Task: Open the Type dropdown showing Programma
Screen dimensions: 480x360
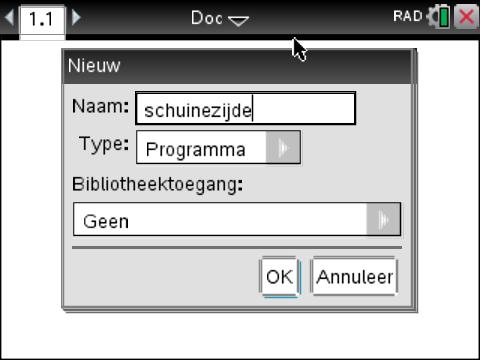Action: click(x=218, y=147)
